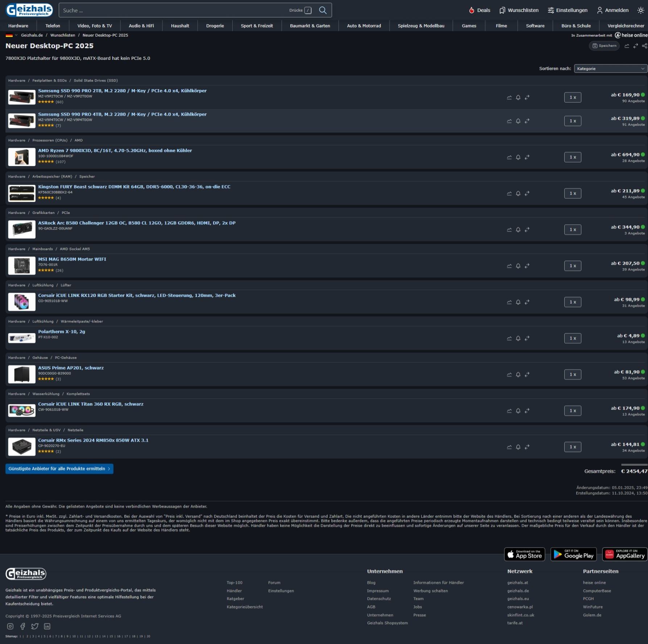Open the Sortieren nach Kategorie dropdown
648x644 pixels.
(x=611, y=68)
